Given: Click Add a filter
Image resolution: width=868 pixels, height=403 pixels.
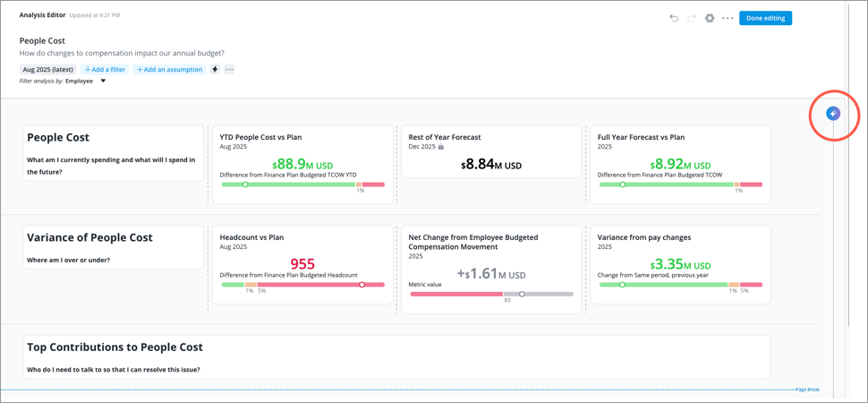Looking at the screenshot, I should click(105, 69).
